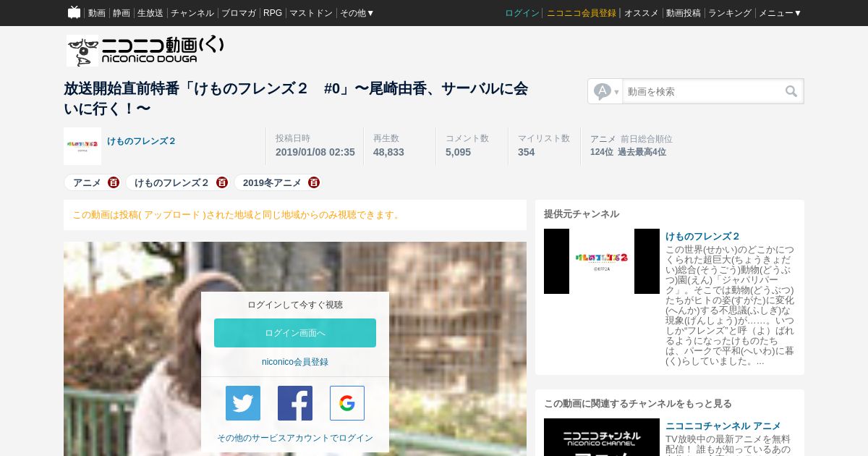Click the ログイン画面へ button
This screenshot has height=456, width=868.
pyautogui.click(x=295, y=333)
